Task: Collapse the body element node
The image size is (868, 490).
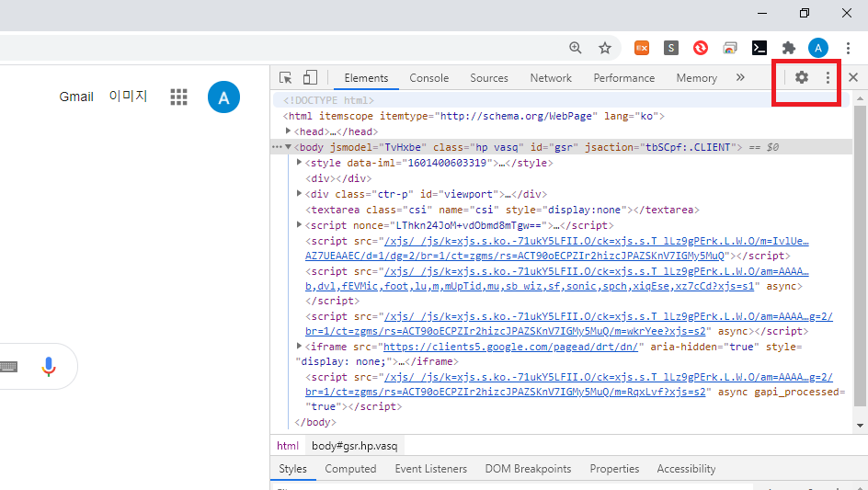Action: tap(288, 147)
